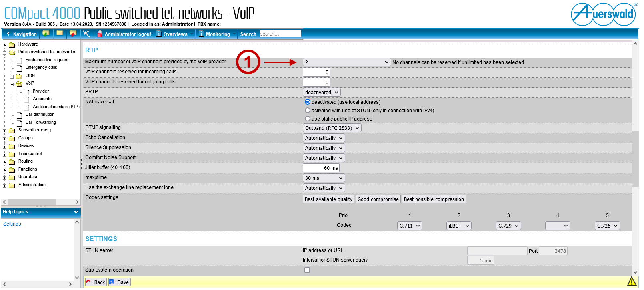
Task: Open the empty priority 4 codec dropdown
Action: pyautogui.click(x=558, y=226)
